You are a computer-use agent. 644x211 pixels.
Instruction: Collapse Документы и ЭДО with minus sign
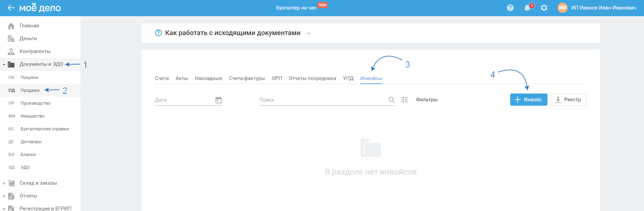(x=4, y=64)
